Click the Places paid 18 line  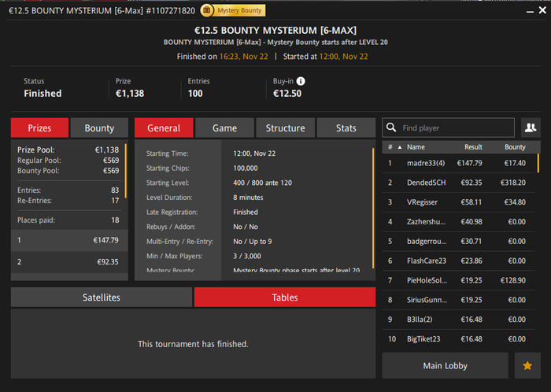[68, 220]
